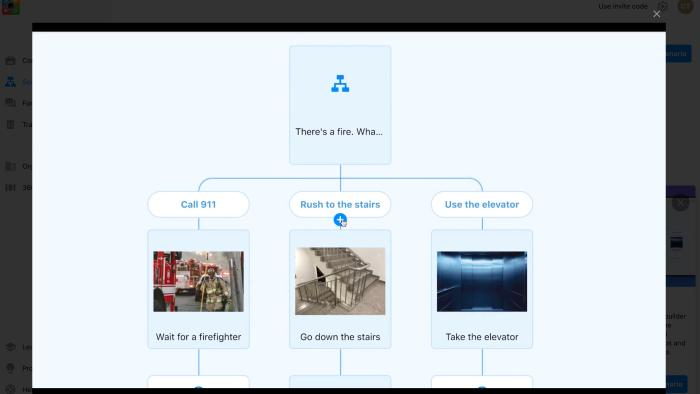Image resolution: width=700 pixels, height=394 pixels.
Task: Select the Wait for a firefighter card
Action: point(199,289)
